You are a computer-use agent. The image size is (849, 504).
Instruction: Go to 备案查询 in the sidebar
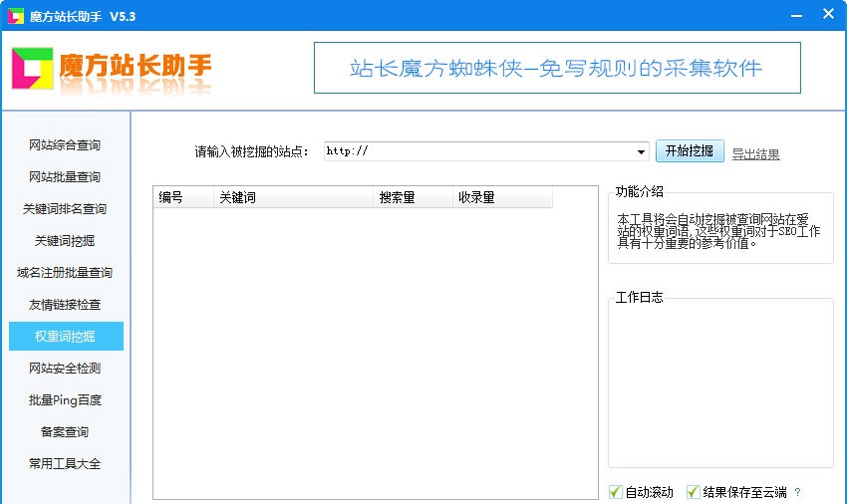[x=65, y=432]
